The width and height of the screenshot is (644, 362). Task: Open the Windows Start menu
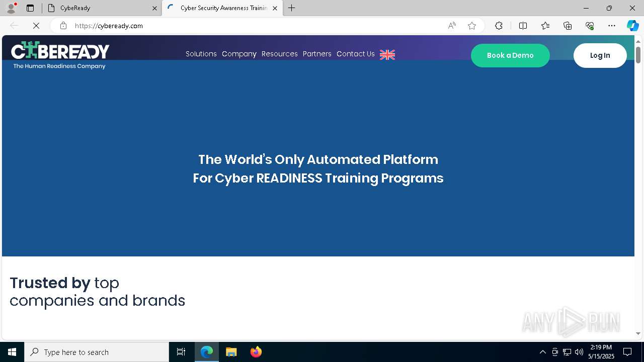(12, 352)
